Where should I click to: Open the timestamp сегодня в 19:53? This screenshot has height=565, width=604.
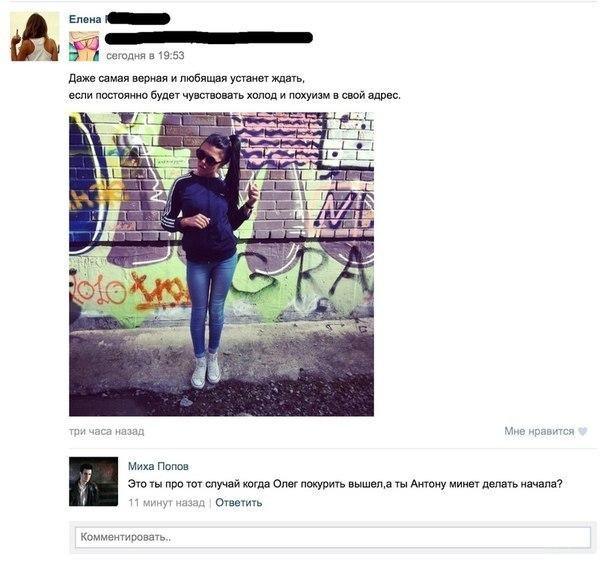tap(145, 56)
